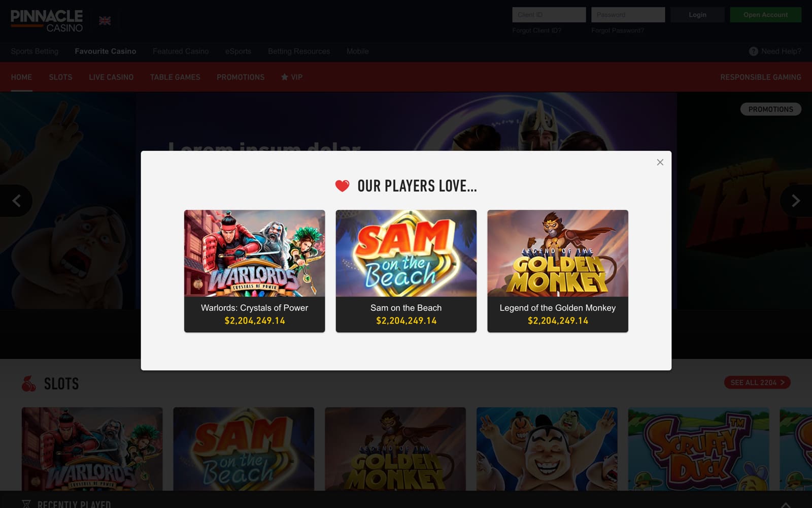Open the Table Games tab
Image resolution: width=812 pixels, height=508 pixels.
(175, 77)
